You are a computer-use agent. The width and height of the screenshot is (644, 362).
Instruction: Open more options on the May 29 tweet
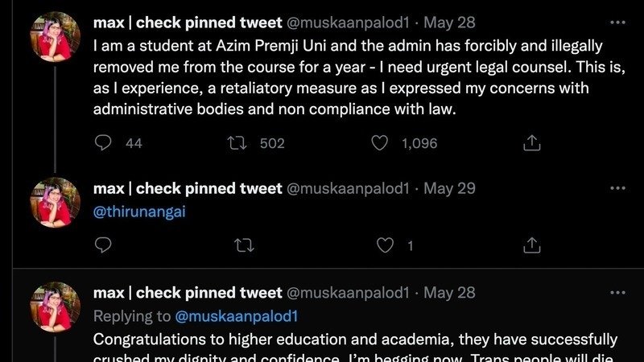[x=617, y=188]
